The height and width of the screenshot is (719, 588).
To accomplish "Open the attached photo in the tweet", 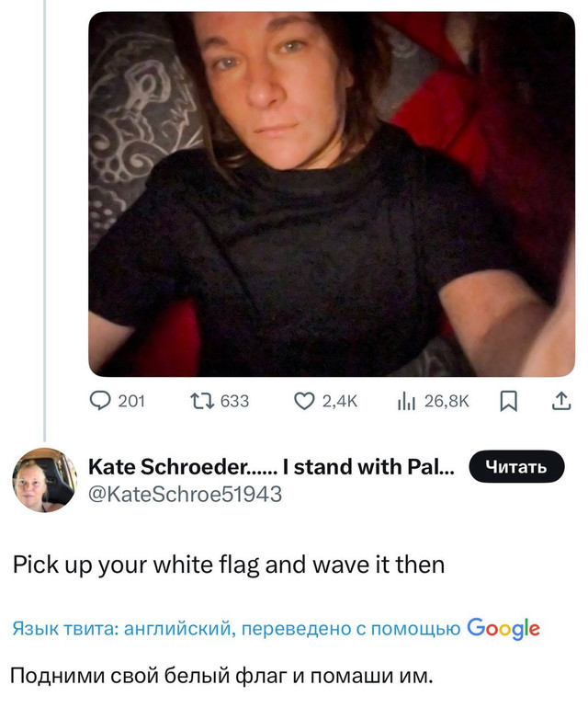I will 331,193.
